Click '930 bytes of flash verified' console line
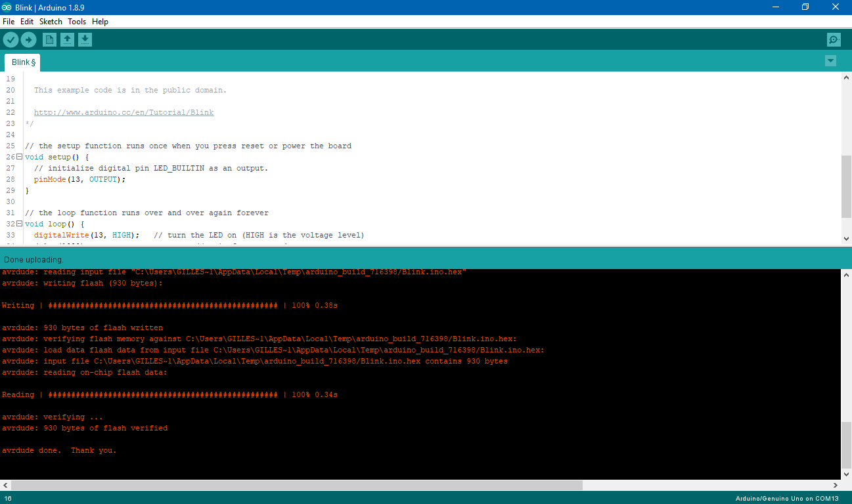Screen dimensions: 852x504 pyautogui.click(x=85, y=428)
